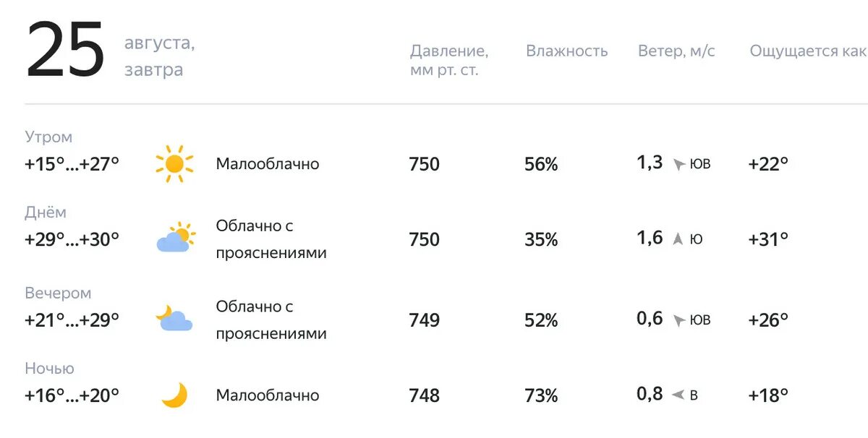Click the morning southeast wind arrow

[678, 165]
